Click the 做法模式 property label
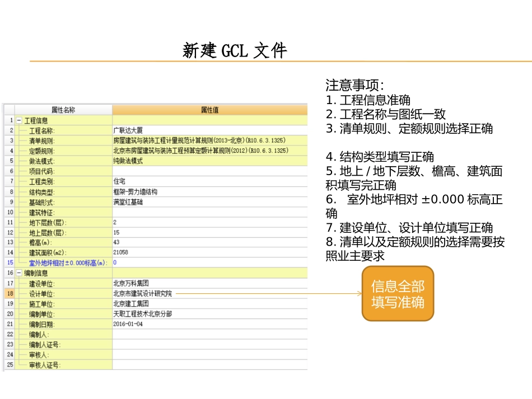Screen dimensions: 532x399 (42, 161)
